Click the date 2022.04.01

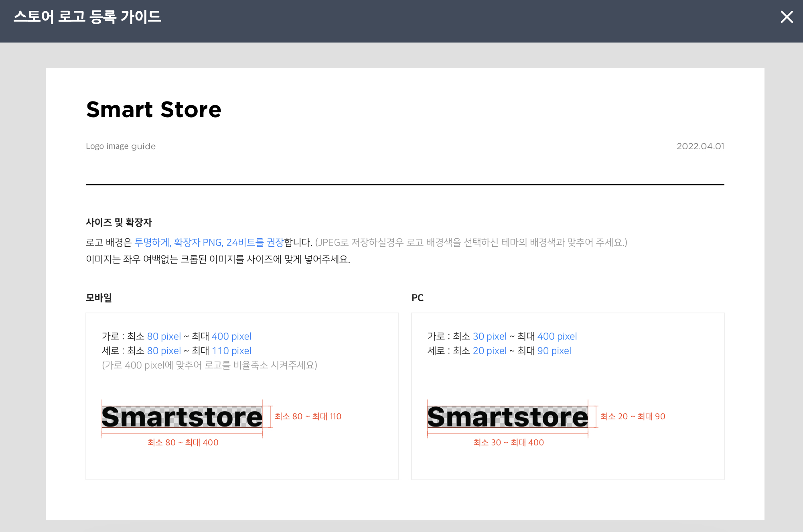pyautogui.click(x=700, y=146)
